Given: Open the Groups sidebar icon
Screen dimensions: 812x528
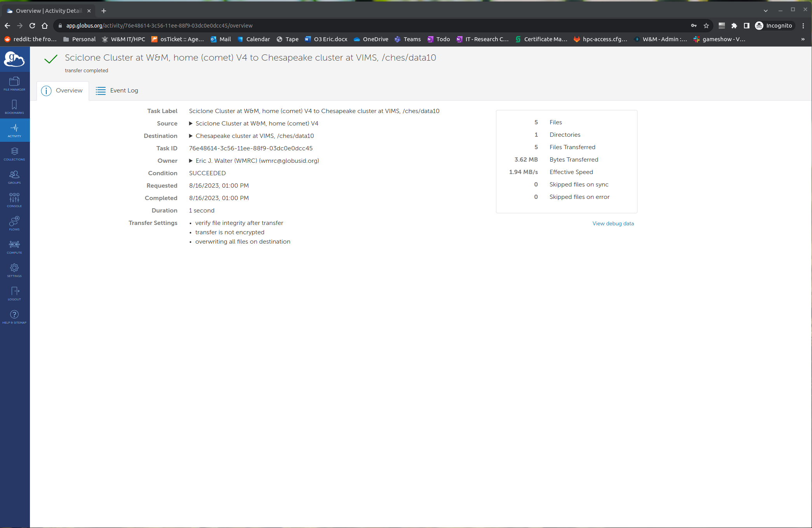Looking at the screenshot, I should [14, 177].
